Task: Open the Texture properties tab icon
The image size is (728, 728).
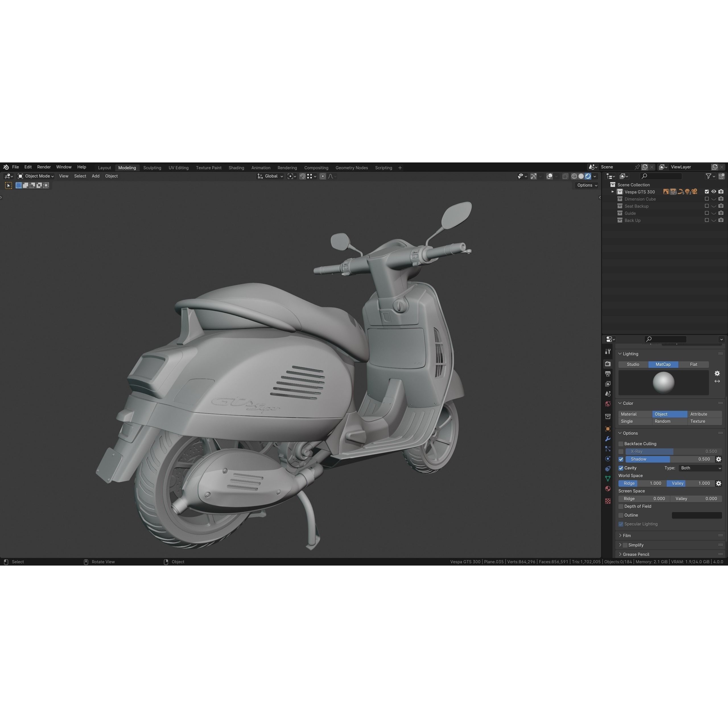Action: click(608, 501)
